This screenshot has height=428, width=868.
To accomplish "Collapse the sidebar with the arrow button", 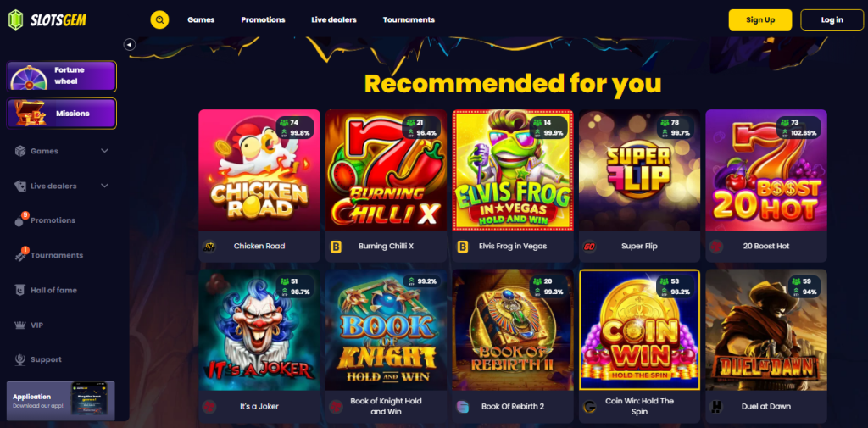I will [130, 44].
